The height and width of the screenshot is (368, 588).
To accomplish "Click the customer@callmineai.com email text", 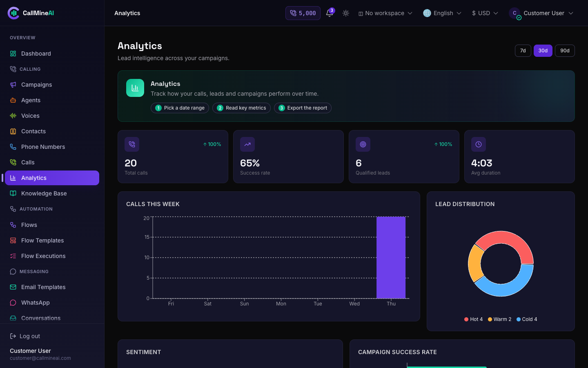I will click(x=40, y=358).
